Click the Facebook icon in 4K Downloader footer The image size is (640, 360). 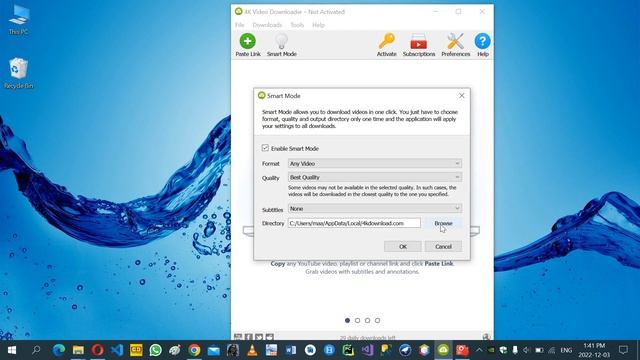[249, 337]
